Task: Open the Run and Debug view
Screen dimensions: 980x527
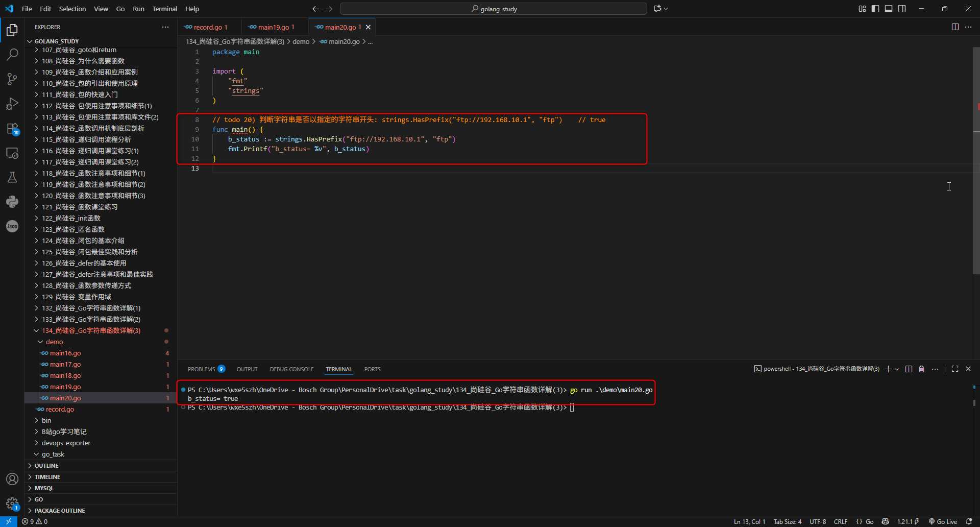Action: click(12, 104)
